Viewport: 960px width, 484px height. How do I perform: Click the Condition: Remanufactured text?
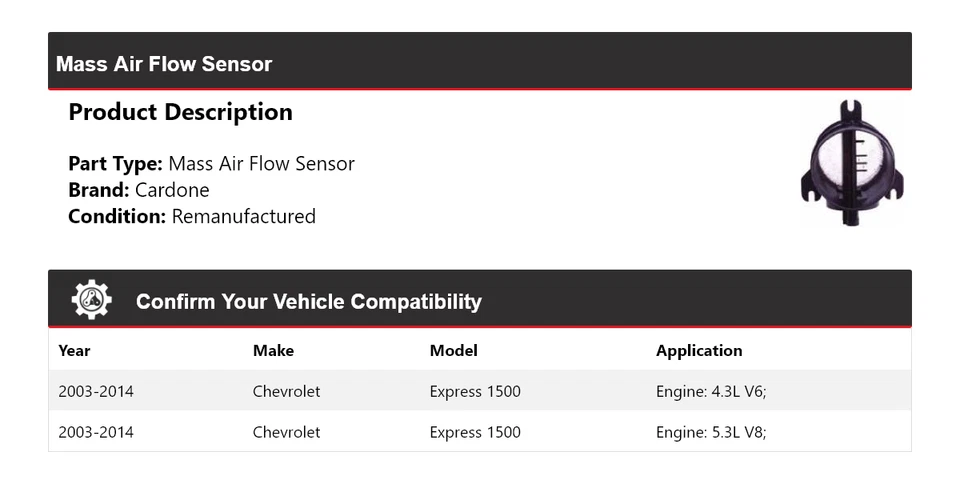click(191, 216)
